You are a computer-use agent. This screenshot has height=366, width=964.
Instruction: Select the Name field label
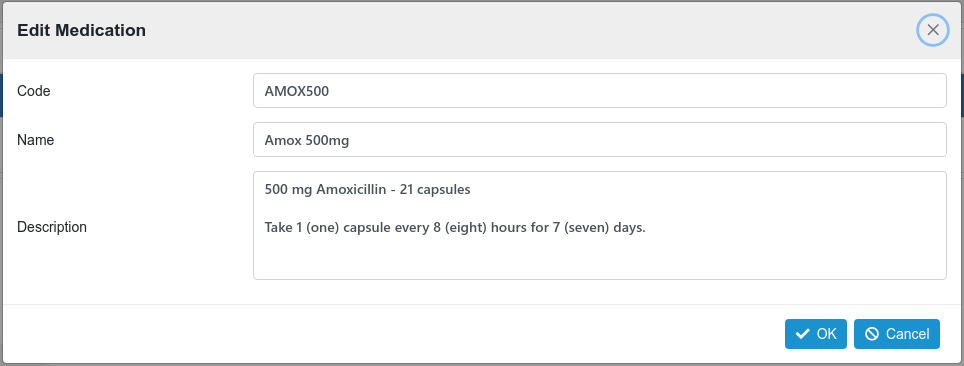coord(36,140)
